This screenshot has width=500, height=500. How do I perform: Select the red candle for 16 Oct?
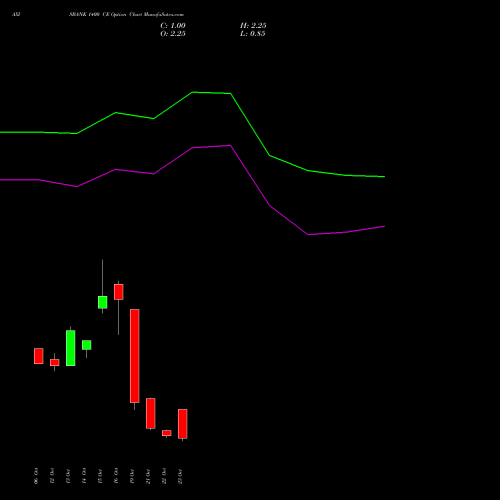(119, 292)
